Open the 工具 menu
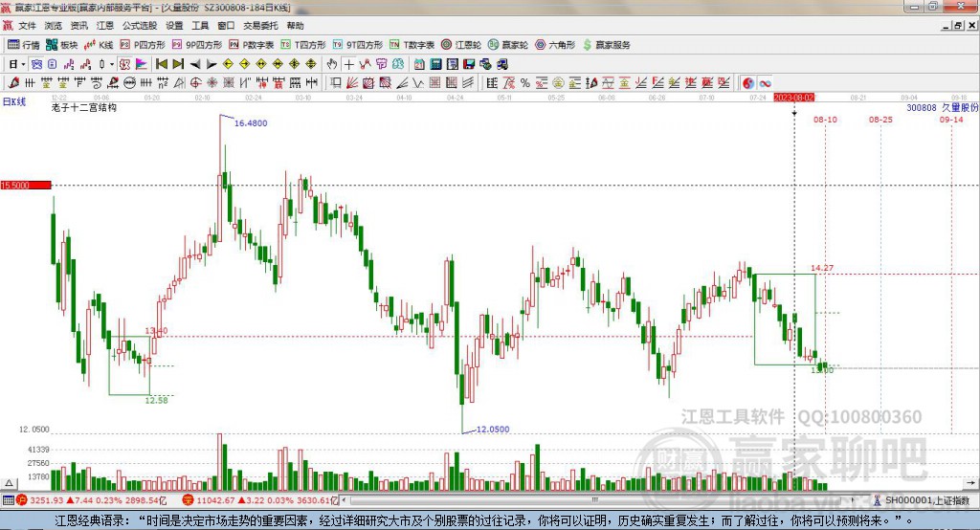980x530 pixels. click(x=200, y=26)
